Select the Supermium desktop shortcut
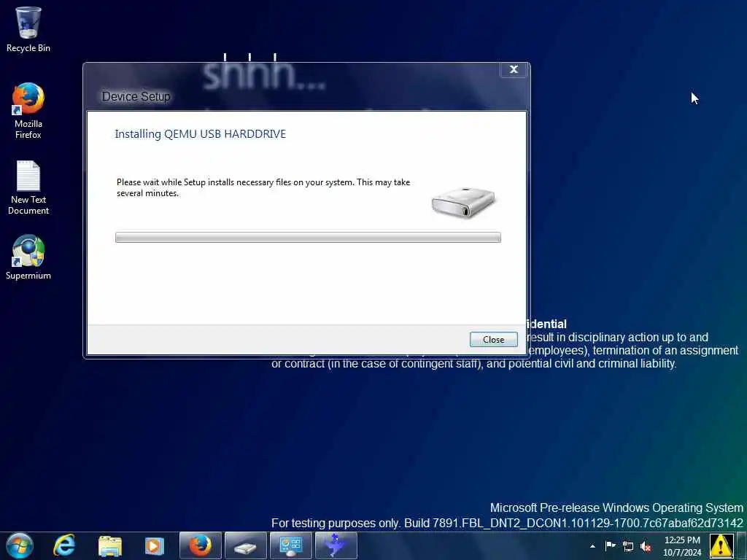747x560 pixels. pyautogui.click(x=28, y=257)
